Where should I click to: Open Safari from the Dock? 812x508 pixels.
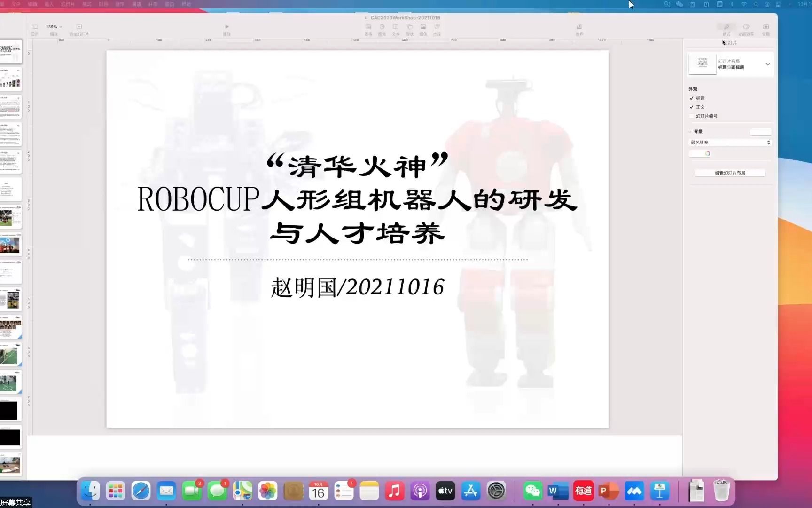click(x=141, y=492)
